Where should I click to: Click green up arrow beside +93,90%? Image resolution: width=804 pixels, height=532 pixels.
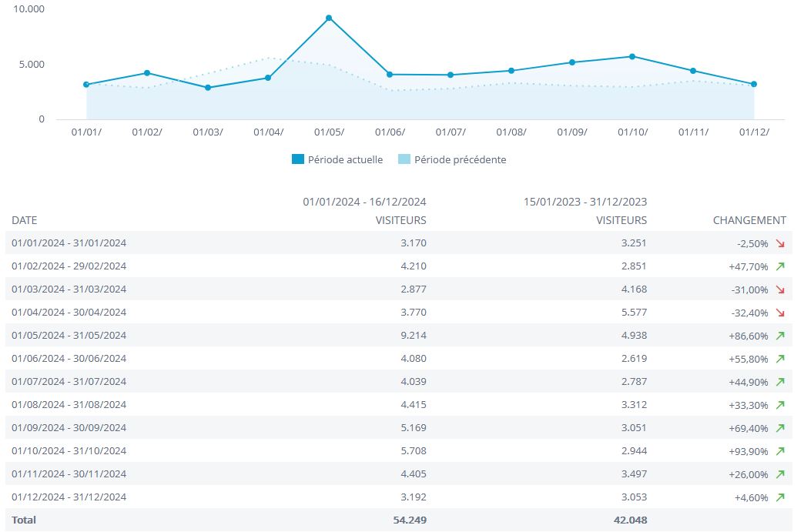point(780,451)
